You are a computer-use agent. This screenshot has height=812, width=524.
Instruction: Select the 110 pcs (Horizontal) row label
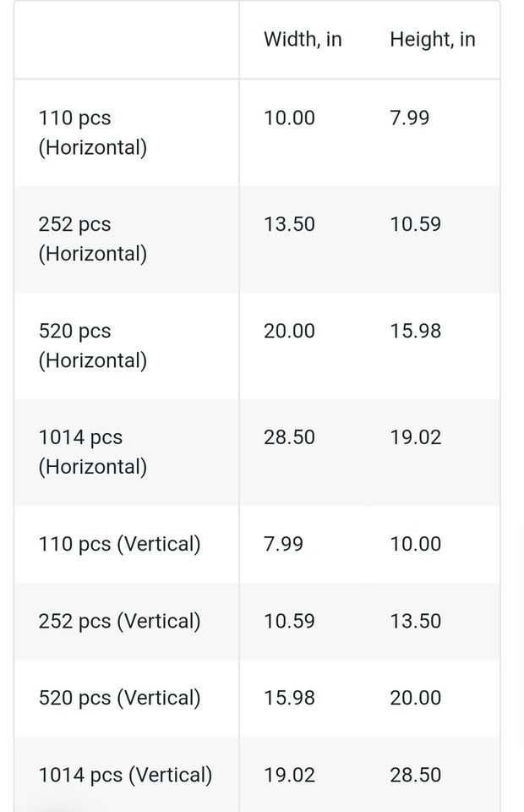[92, 133]
